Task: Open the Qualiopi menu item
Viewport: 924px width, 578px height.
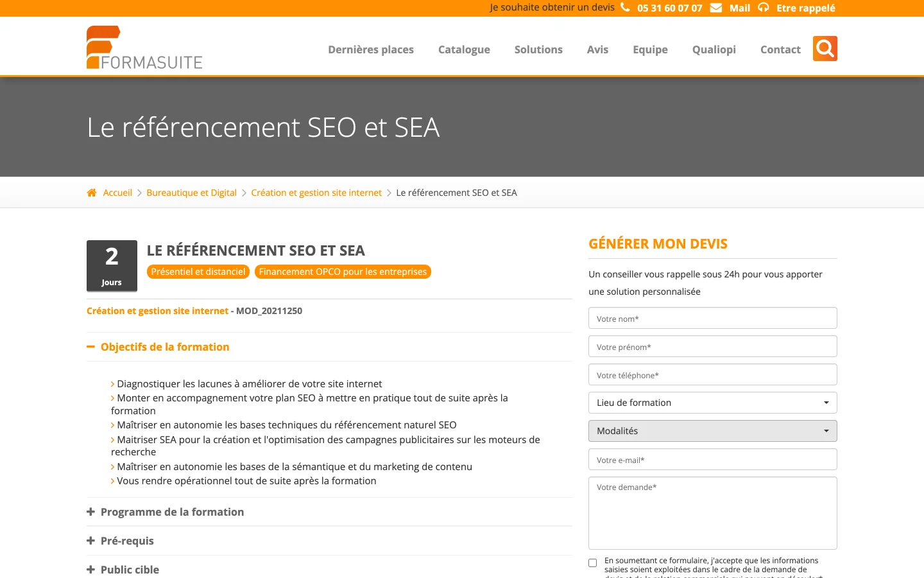Action: [714, 49]
